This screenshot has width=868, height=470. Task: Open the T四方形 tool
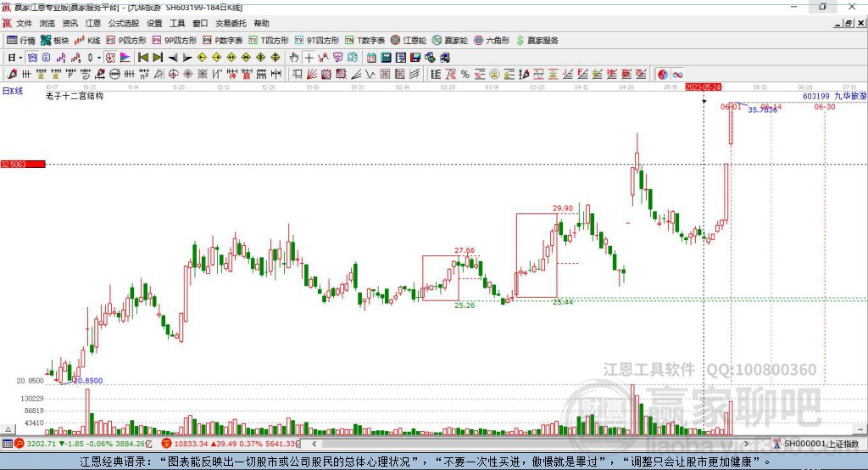269,41
